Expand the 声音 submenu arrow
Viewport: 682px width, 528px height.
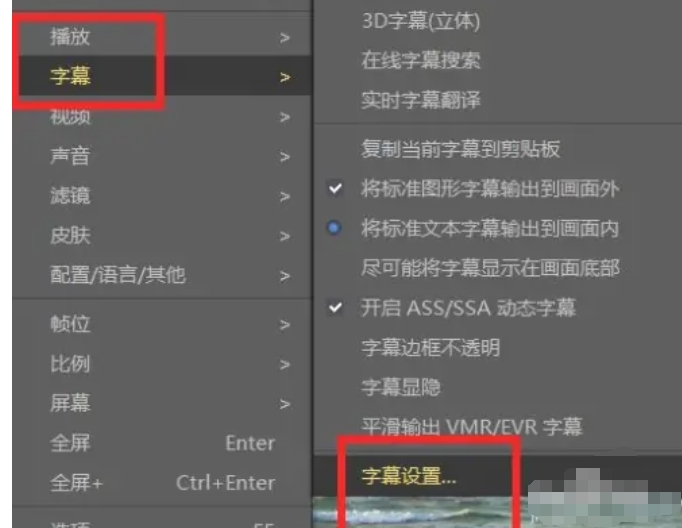285,156
